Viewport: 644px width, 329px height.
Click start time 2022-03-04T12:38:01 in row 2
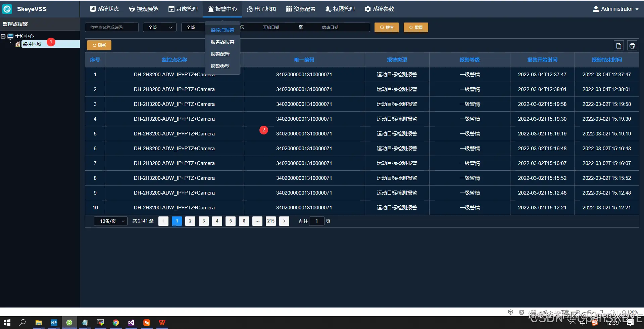542,89
